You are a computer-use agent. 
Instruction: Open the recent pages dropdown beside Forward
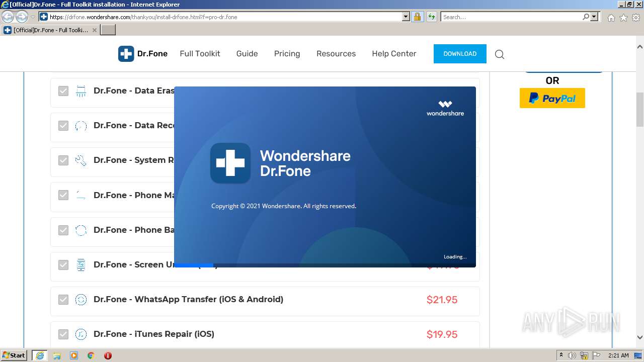click(33, 17)
